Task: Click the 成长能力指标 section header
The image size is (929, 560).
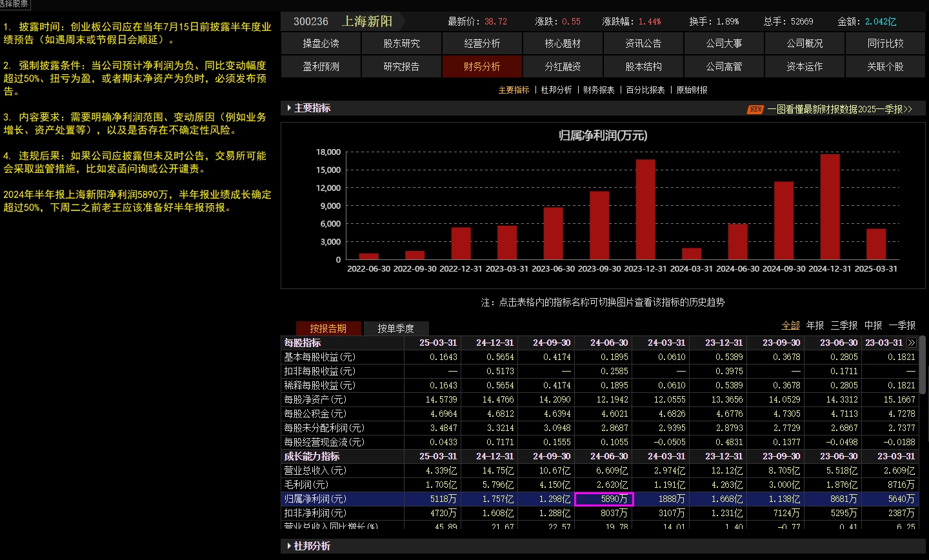Action: [312, 456]
